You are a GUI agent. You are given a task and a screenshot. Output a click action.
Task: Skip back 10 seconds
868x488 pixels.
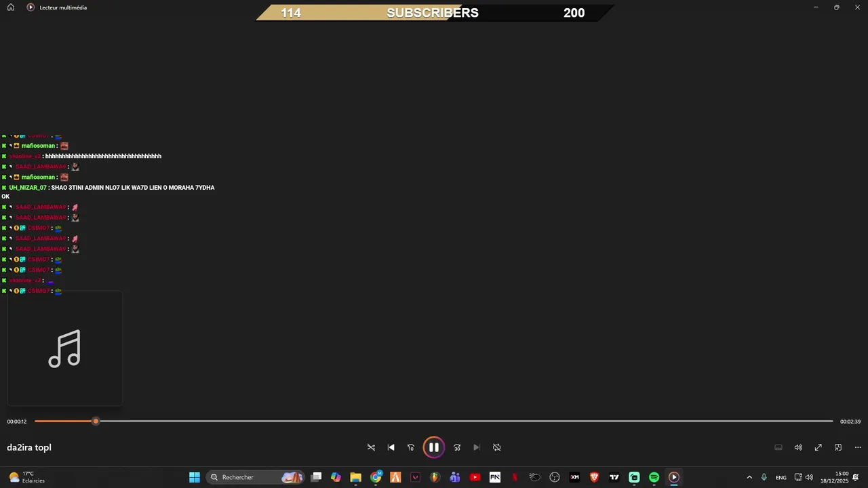[x=410, y=447]
